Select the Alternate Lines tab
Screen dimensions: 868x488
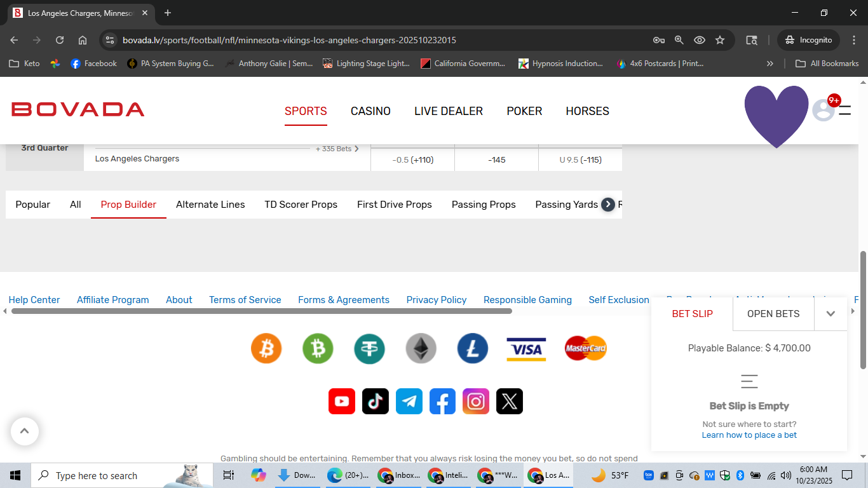[210, 205]
